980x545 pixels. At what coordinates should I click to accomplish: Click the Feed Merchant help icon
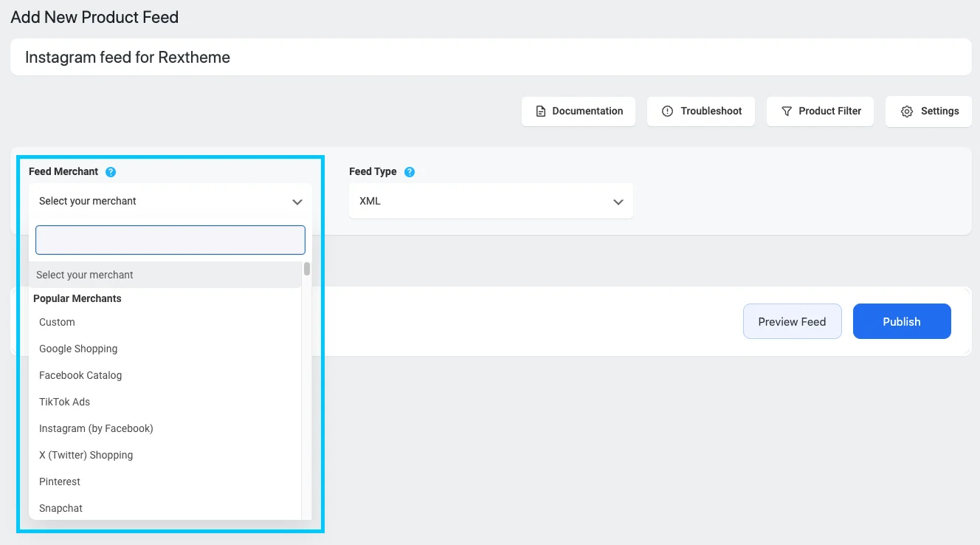pos(111,172)
